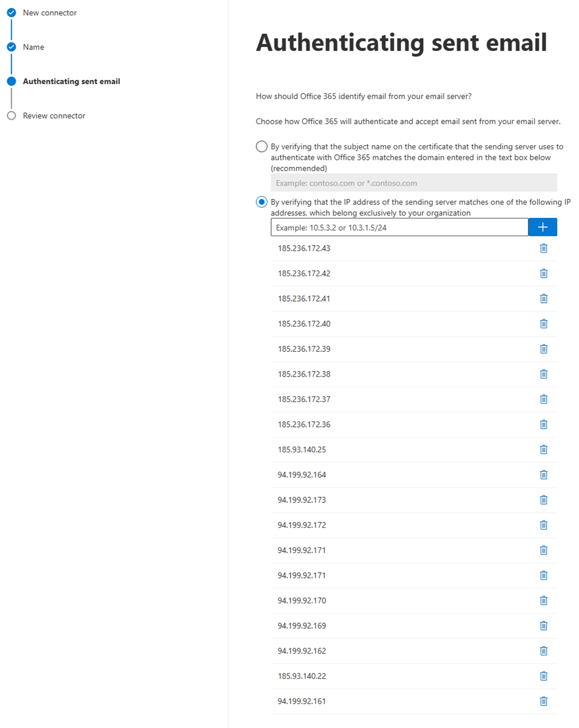Trash the 185.236.172.38 IP entry
The width and height of the screenshot is (579, 728).
(x=544, y=374)
